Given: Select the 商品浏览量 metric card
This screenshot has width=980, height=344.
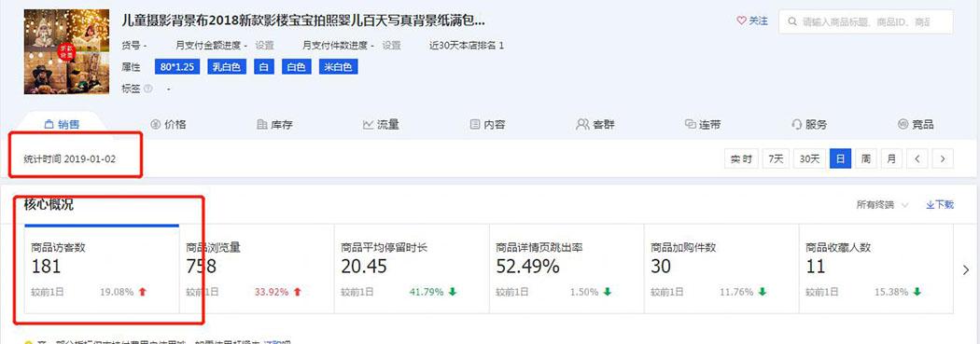Looking at the screenshot, I should (x=257, y=268).
